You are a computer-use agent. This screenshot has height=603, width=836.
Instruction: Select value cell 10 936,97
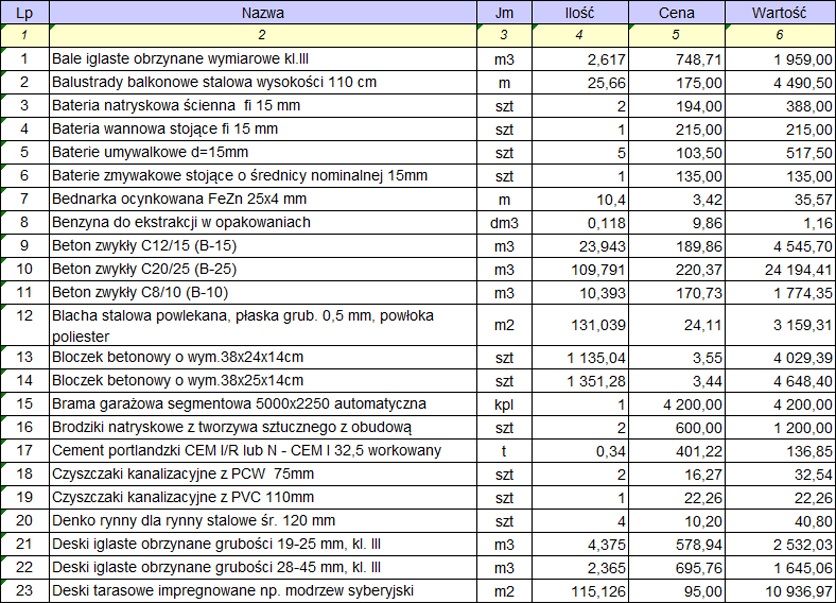click(780, 591)
